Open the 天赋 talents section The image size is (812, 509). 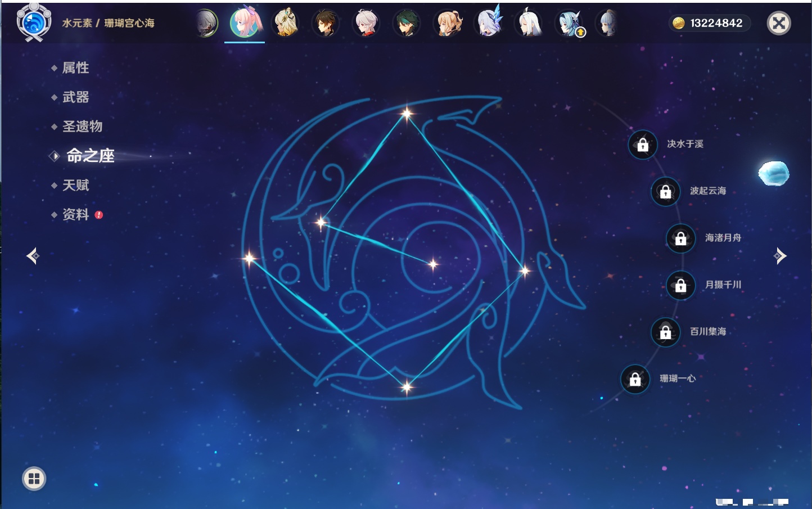(x=75, y=186)
